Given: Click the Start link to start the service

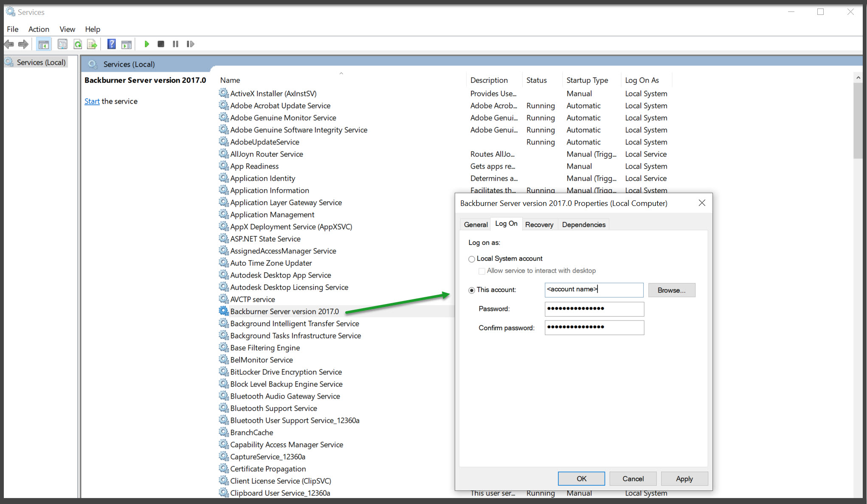Looking at the screenshot, I should [92, 101].
